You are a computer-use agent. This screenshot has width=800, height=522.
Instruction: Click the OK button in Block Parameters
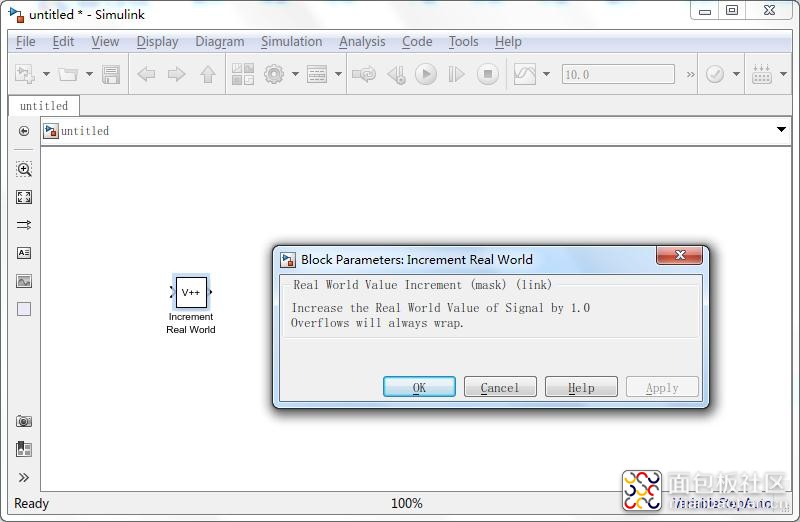point(419,387)
